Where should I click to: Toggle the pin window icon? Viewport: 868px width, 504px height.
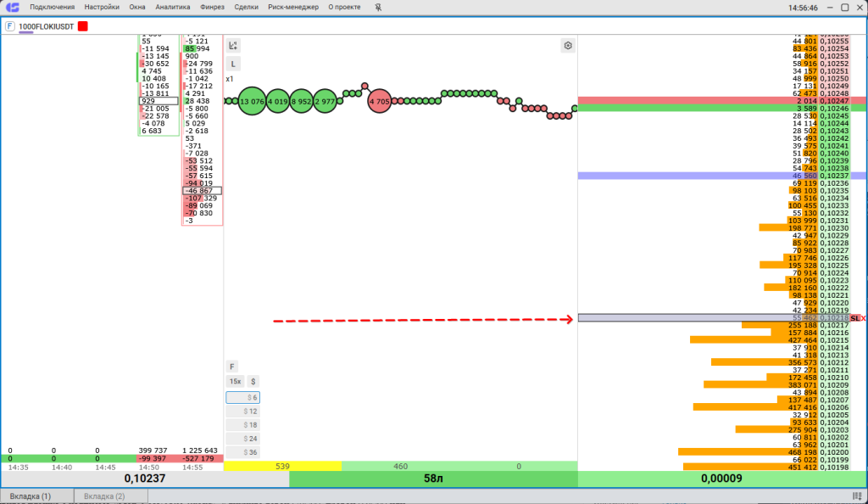point(377,7)
